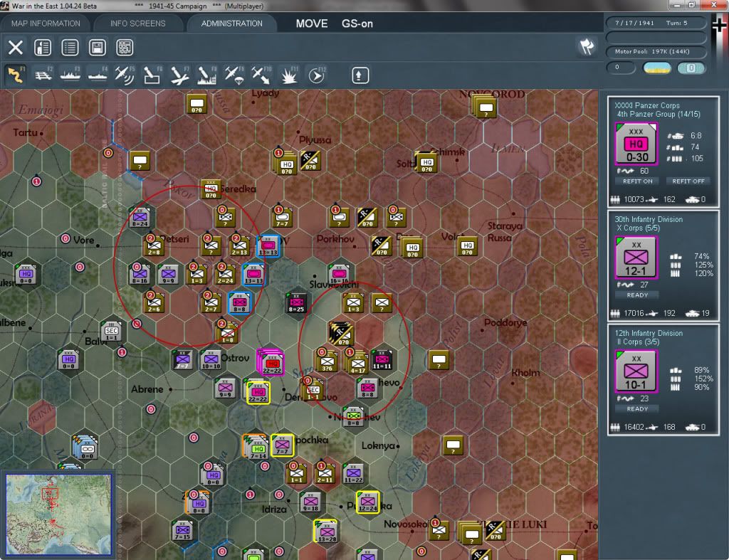Click the 7/17/1941 Turn 5 date display
The image size is (729, 560).
click(656, 23)
